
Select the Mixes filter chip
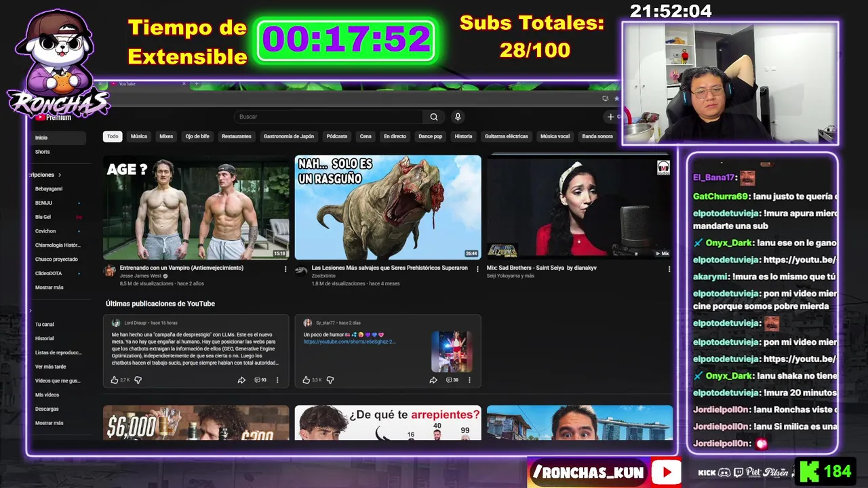coord(166,136)
